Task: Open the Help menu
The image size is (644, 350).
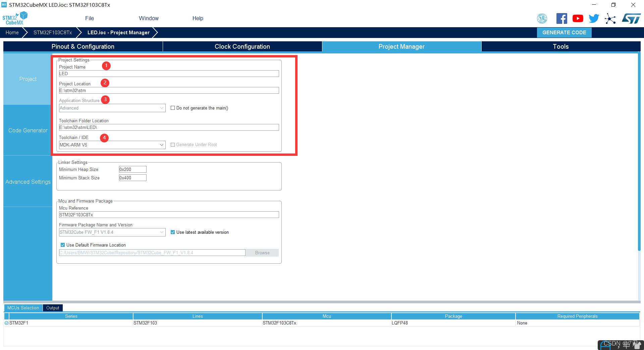Action: [x=198, y=18]
